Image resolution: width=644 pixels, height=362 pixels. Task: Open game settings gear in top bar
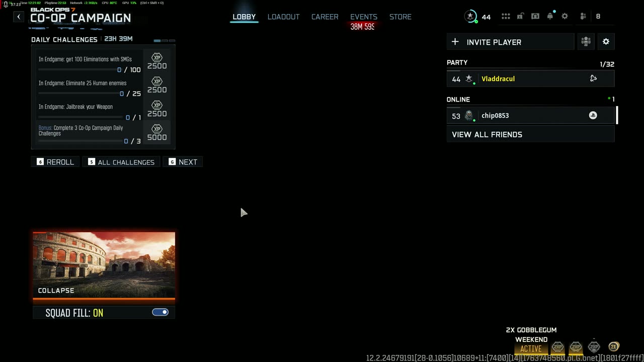[565, 16]
